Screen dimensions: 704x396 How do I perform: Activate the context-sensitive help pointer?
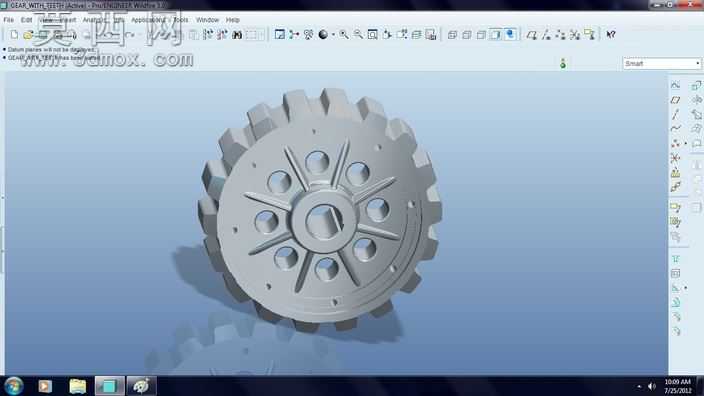[611, 35]
